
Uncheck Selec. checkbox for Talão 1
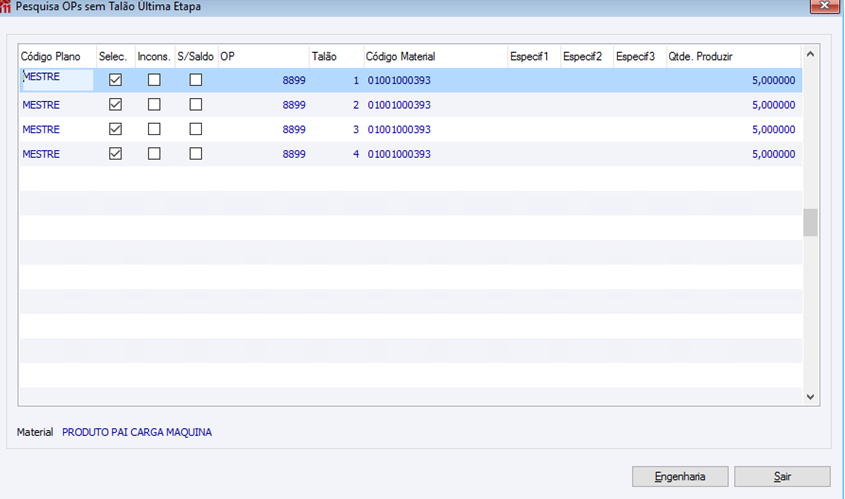coord(115,80)
